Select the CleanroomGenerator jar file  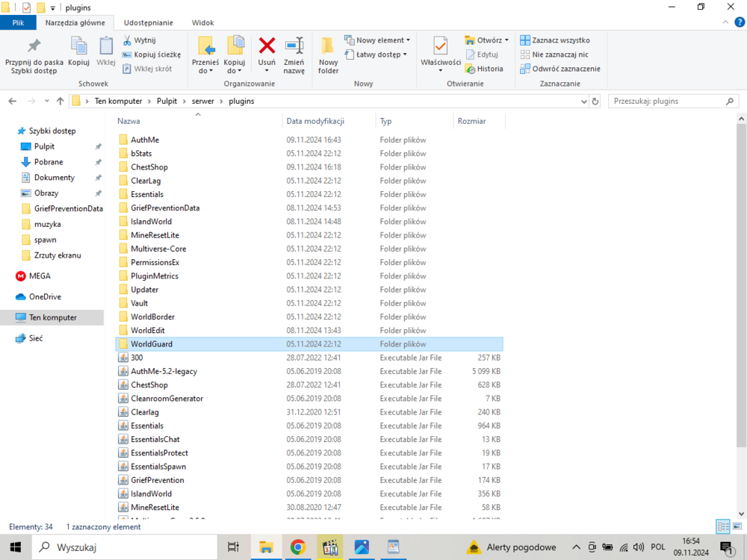coord(167,399)
